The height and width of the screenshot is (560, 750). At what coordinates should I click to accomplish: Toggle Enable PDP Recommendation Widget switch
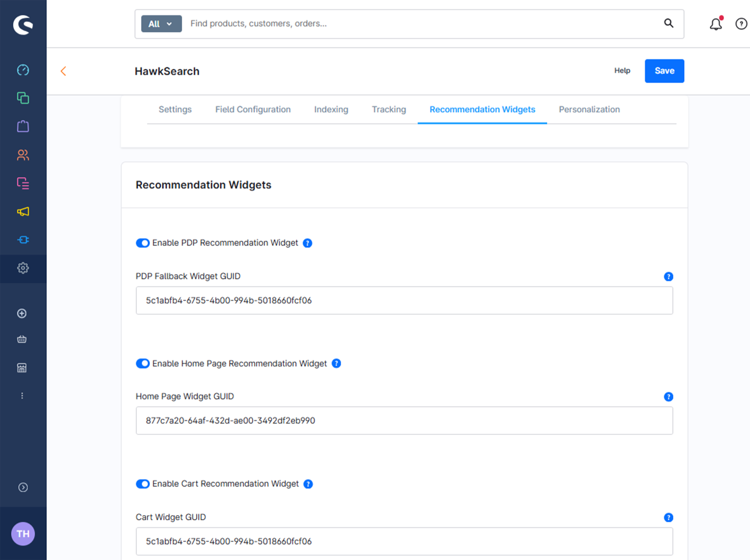[143, 243]
